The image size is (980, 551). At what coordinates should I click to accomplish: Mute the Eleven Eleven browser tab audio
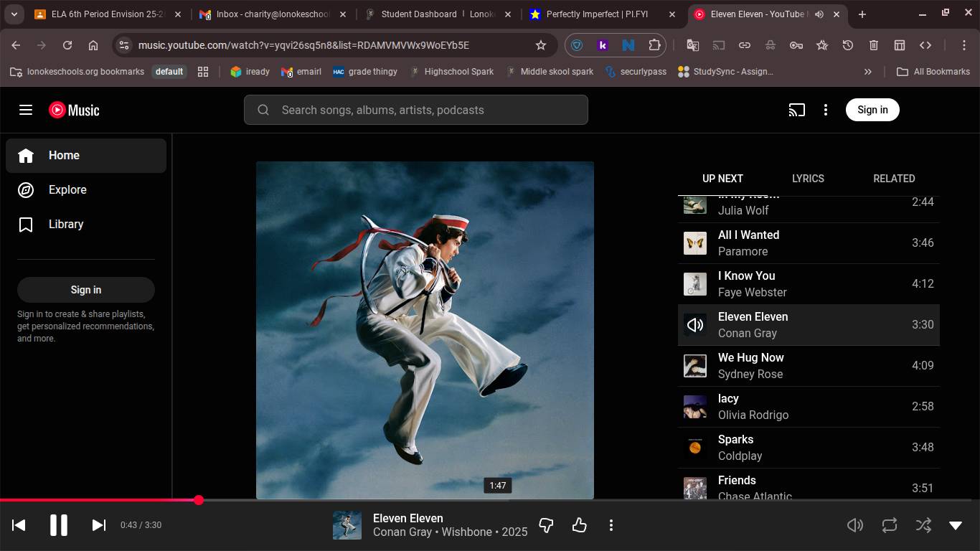(819, 14)
